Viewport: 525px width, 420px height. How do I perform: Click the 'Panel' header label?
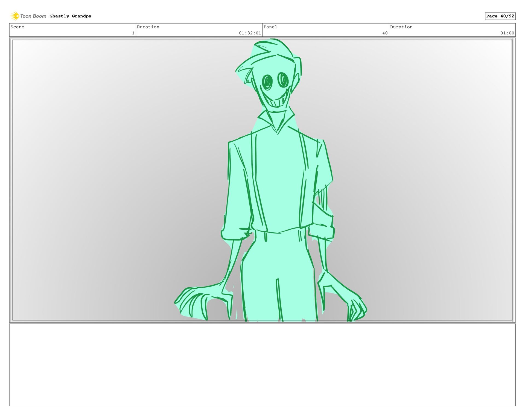[x=270, y=27]
